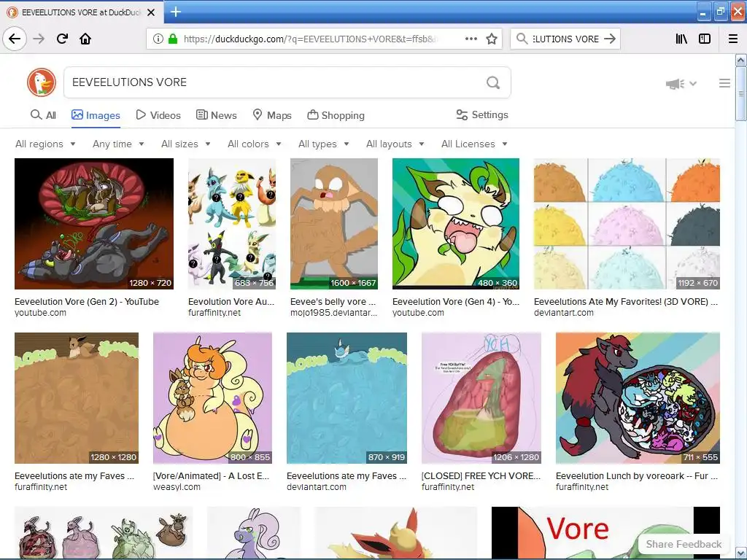The width and height of the screenshot is (747, 560).
Task: Switch to the All results tab
Action: 43,115
